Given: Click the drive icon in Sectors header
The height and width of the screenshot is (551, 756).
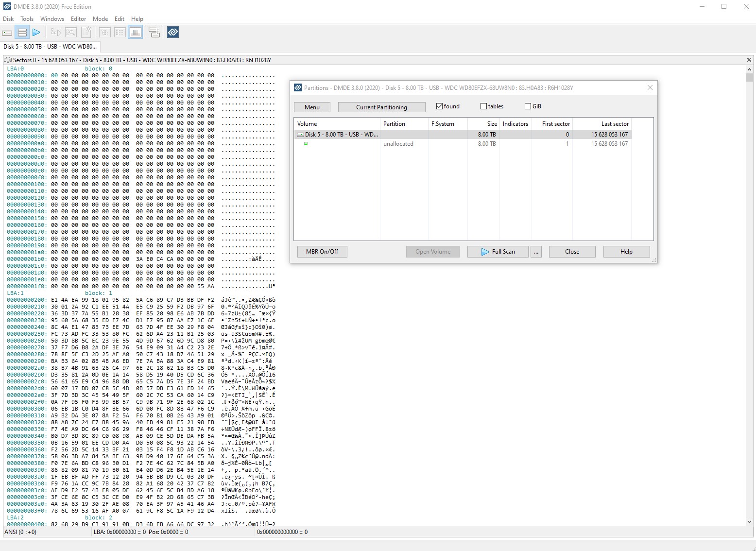Looking at the screenshot, I should pos(7,60).
